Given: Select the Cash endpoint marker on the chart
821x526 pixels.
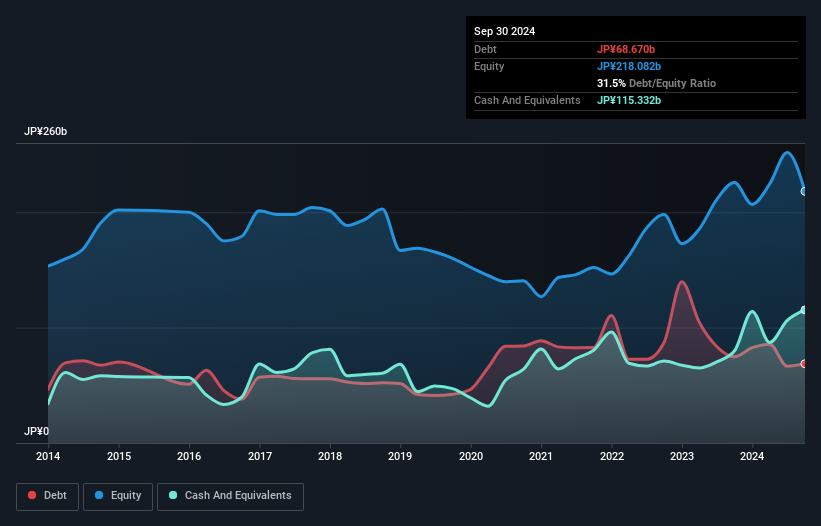Looking at the screenshot, I should click(x=804, y=310).
